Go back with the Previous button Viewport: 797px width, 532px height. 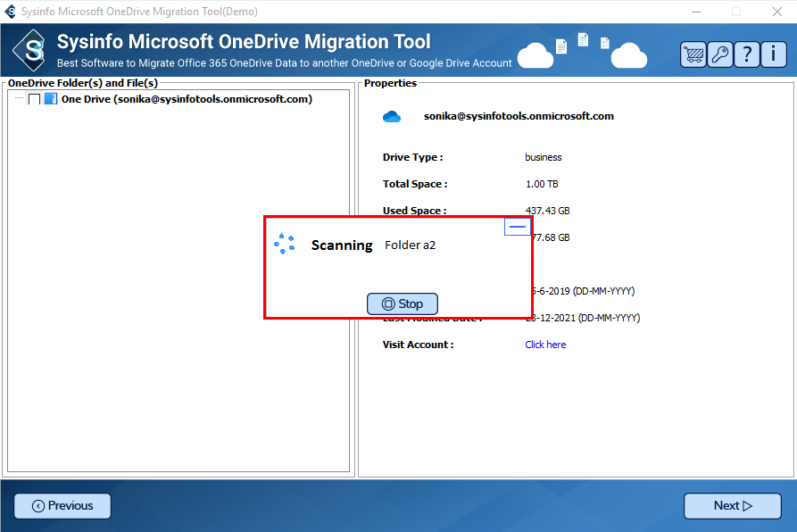click(62, 506)
